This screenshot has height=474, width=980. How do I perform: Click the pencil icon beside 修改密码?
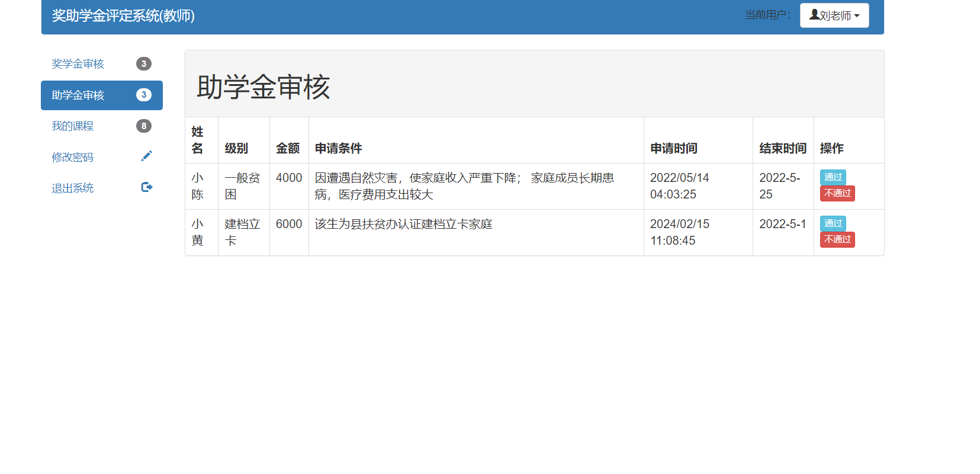[x=147, y=156]
